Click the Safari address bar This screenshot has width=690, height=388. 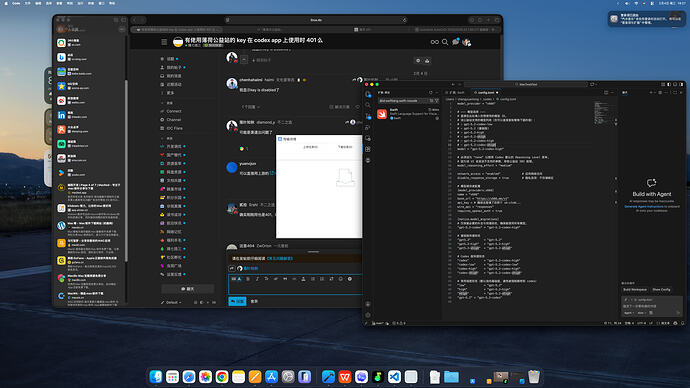click(316, 20)
